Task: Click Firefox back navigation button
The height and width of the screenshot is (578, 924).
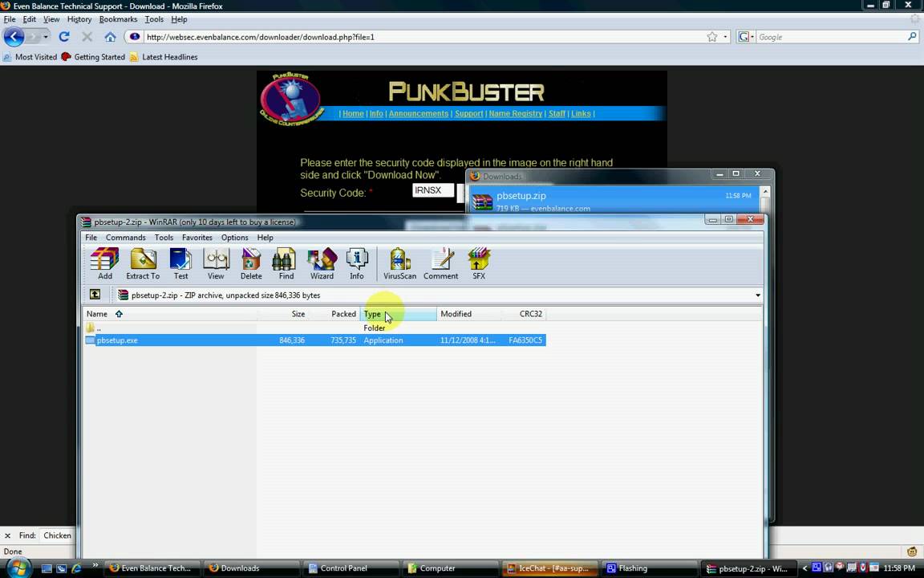Action: (14, 37)
